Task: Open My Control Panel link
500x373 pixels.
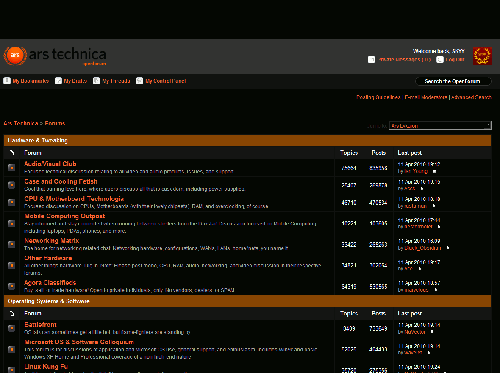Action: [166, 81]
